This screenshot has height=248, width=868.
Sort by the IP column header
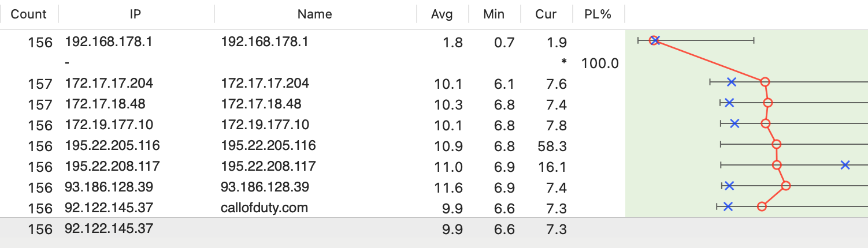[x=136, y=14]
